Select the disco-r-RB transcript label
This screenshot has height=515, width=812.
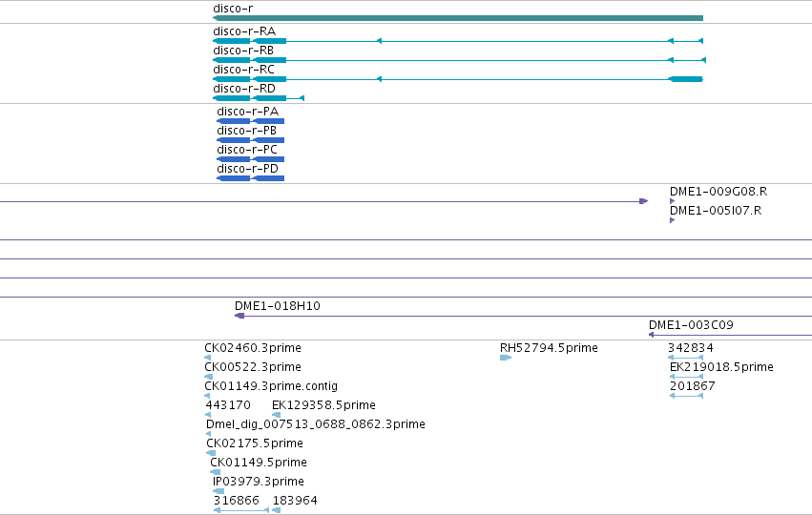click(243, 51)
